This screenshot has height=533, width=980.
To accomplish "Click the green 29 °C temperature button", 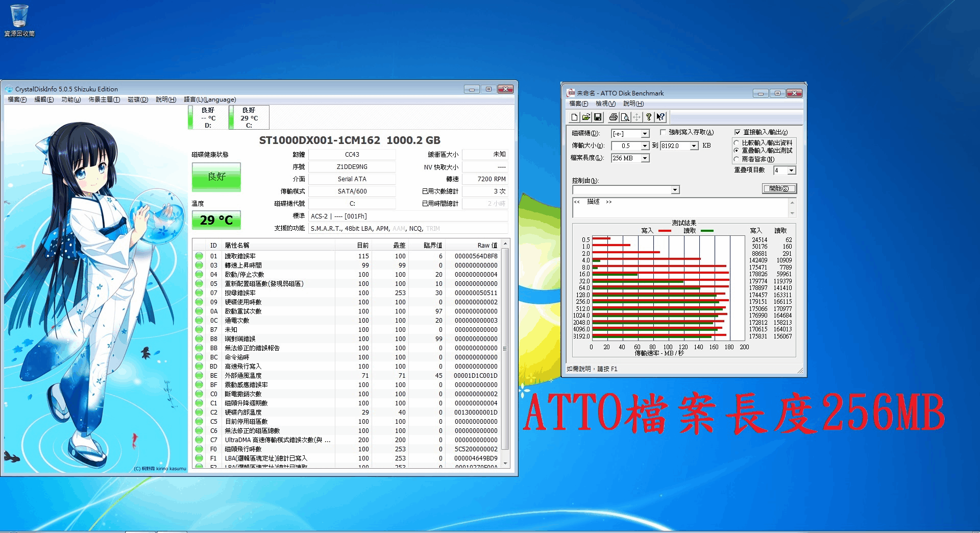I will (x=216, y=220).
